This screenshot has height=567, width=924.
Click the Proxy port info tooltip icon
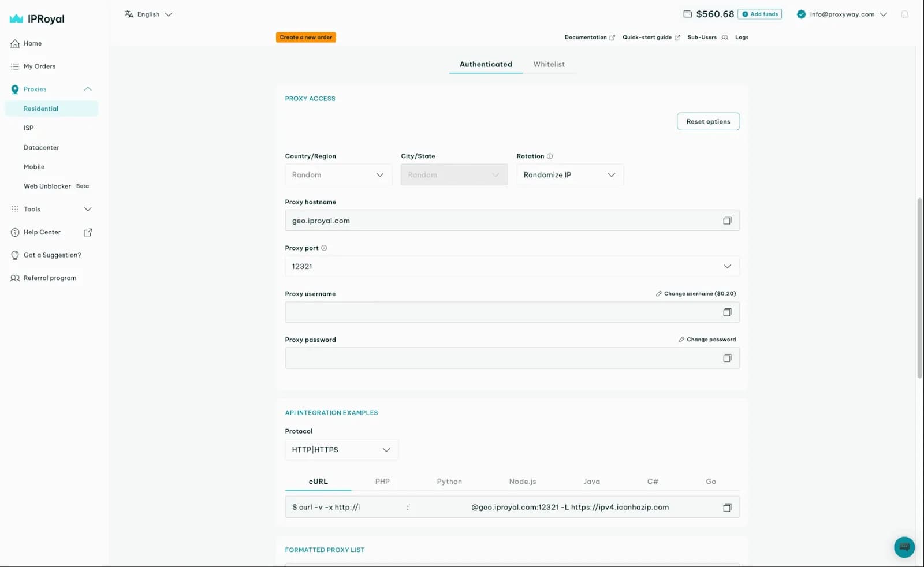click(324, 248)
